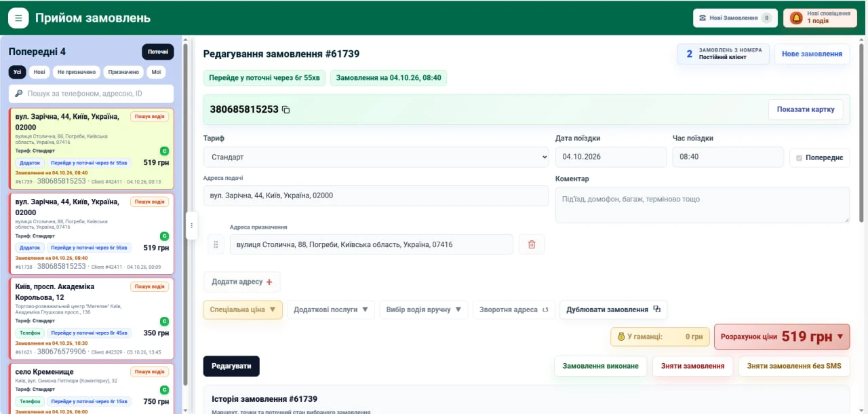
Task: Click the Дублювати замовлення button
Action: click(613, 309)
